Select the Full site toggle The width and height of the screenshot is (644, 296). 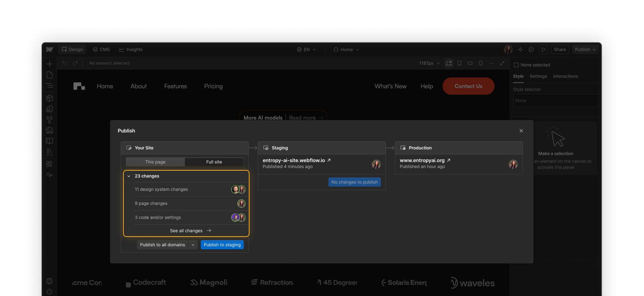pos(214,162)
